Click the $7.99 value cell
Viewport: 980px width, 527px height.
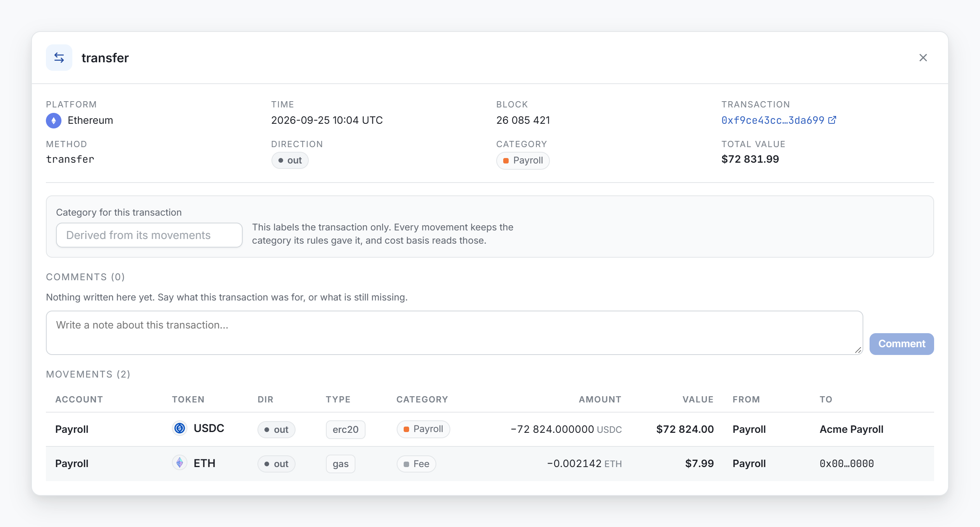(x=699, y=463)
